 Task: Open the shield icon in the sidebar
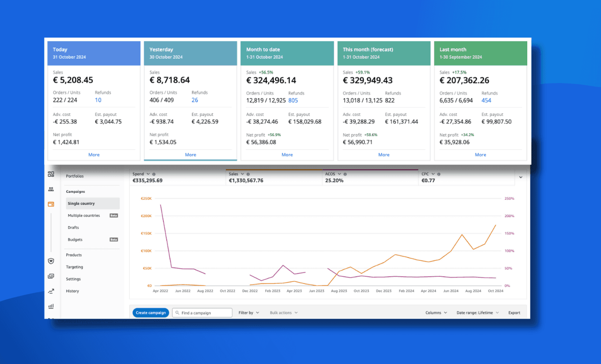click(51, 261)
